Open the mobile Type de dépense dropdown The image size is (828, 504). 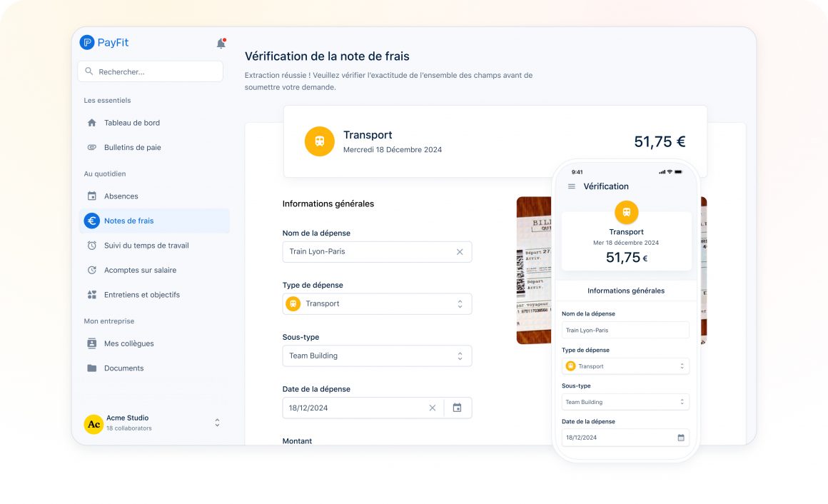[x=682, y=366]
